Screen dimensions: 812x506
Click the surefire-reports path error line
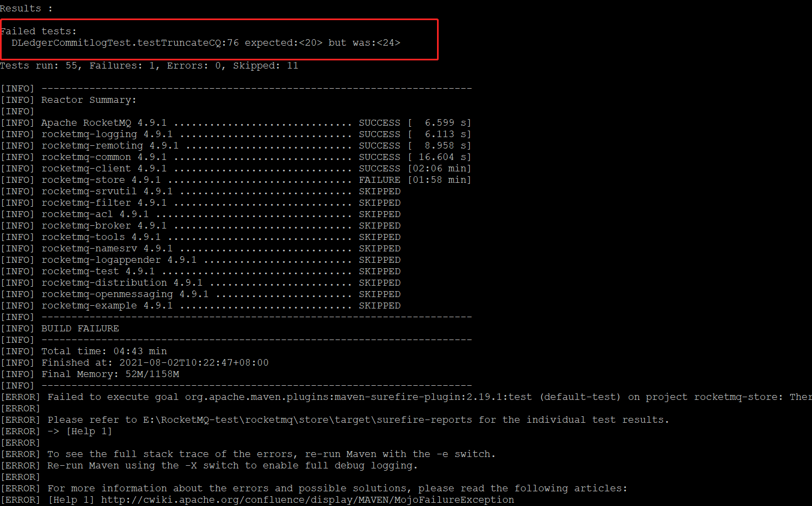[x=335, y=420]
